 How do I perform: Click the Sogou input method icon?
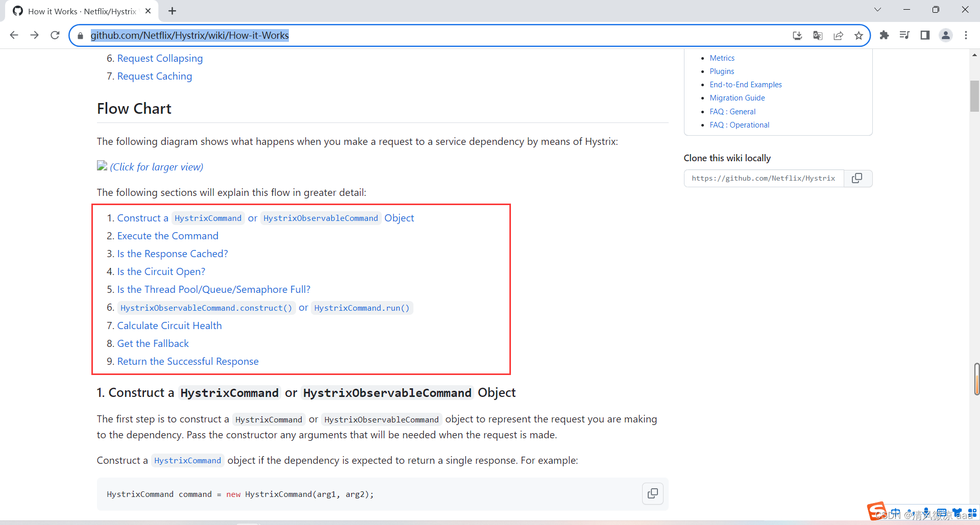[x=876, y=511]
